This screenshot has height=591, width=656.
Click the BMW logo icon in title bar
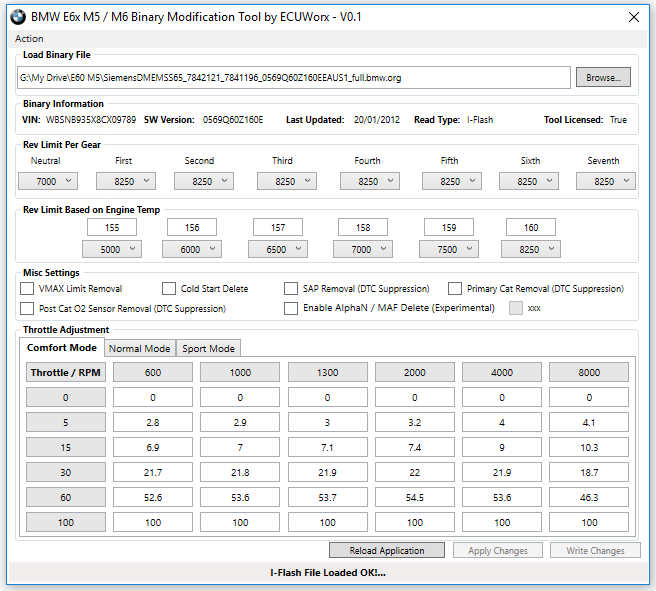click(18, 17)
